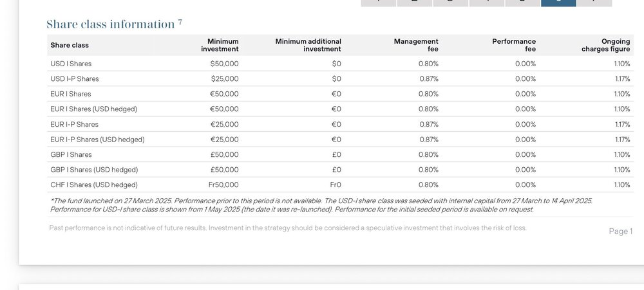
Task: Open footnote 7 beside Share class information
Action: tap(180, 22)
